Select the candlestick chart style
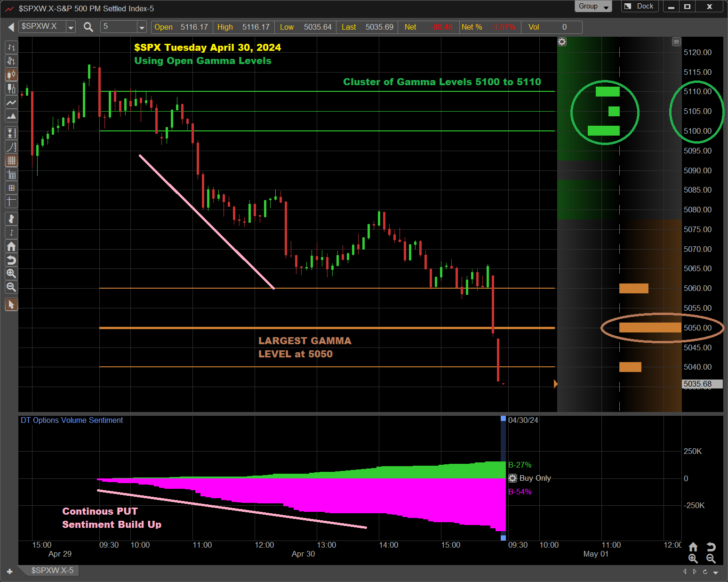Image resolution: width=728 pixels, height=582 pixels. 11,74
